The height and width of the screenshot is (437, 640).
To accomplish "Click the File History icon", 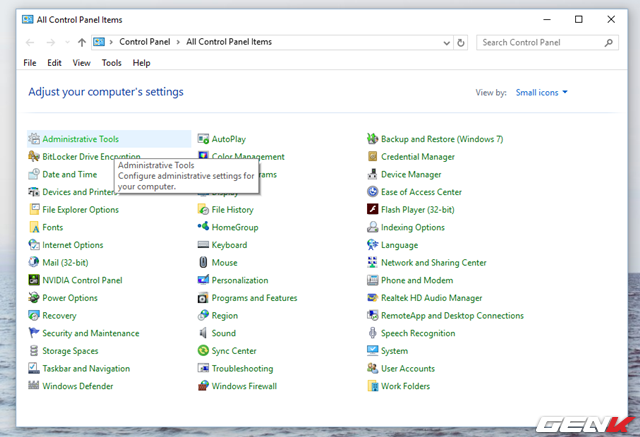I will coord(203,209).
